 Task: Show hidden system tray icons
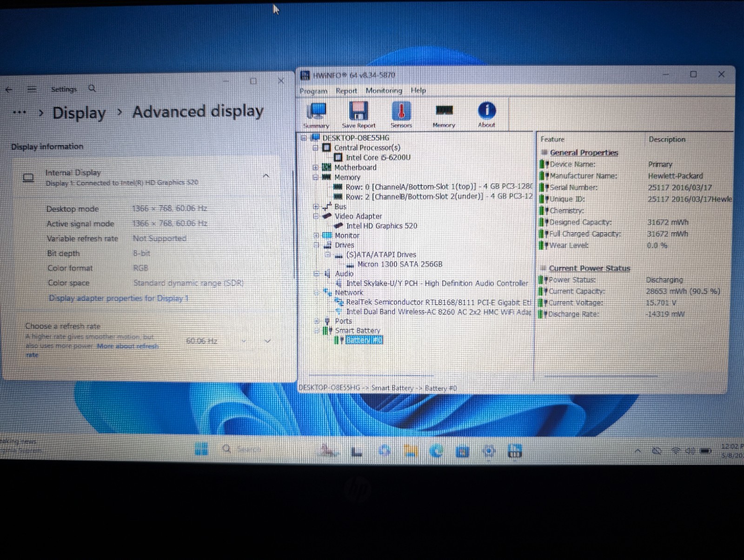638,451
